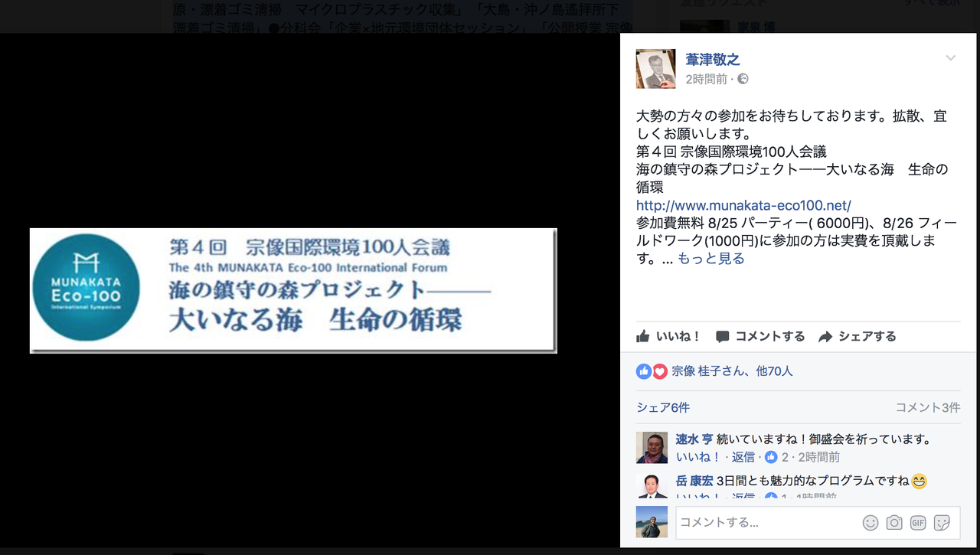The width and height of the screenshot is (980, 555).
Task: Click いいね! under 速水 亨's comment
Action: point(698,457)
